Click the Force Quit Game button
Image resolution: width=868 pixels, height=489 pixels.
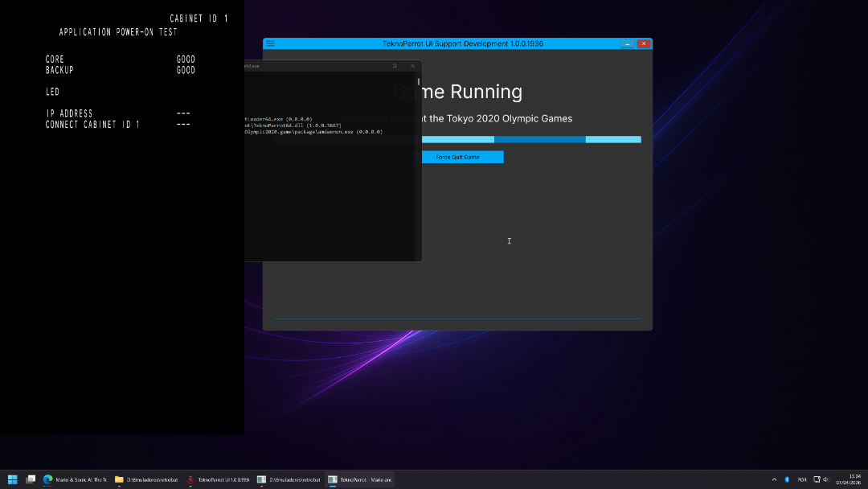pos(457,157)
